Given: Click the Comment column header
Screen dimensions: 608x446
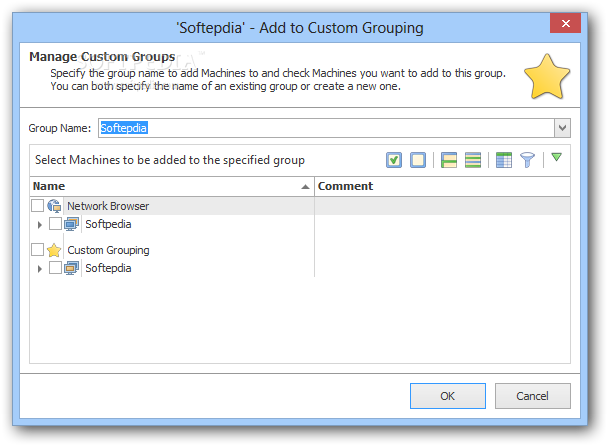Looking at the screenshot, I should (440, 186).
